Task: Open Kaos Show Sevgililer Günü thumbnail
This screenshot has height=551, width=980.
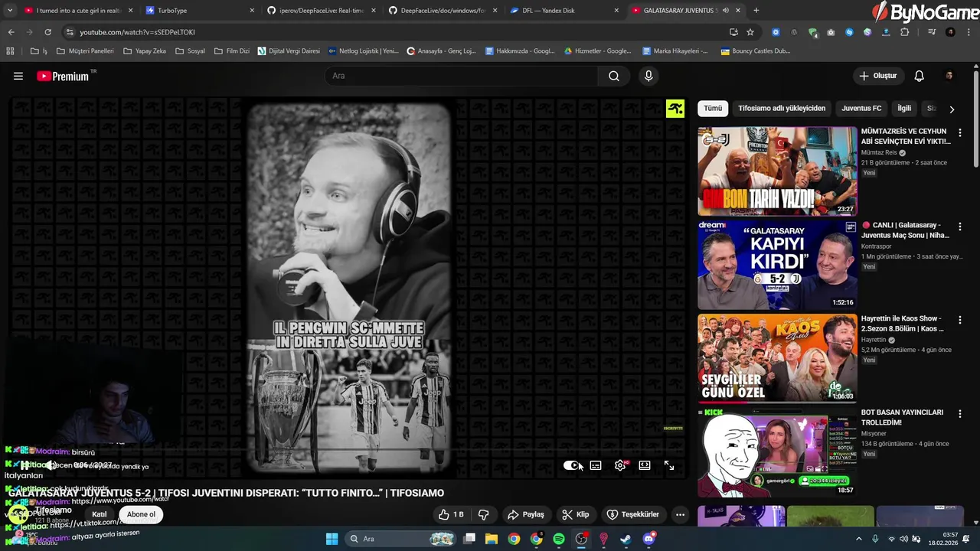Action: (x=777, y=357)
